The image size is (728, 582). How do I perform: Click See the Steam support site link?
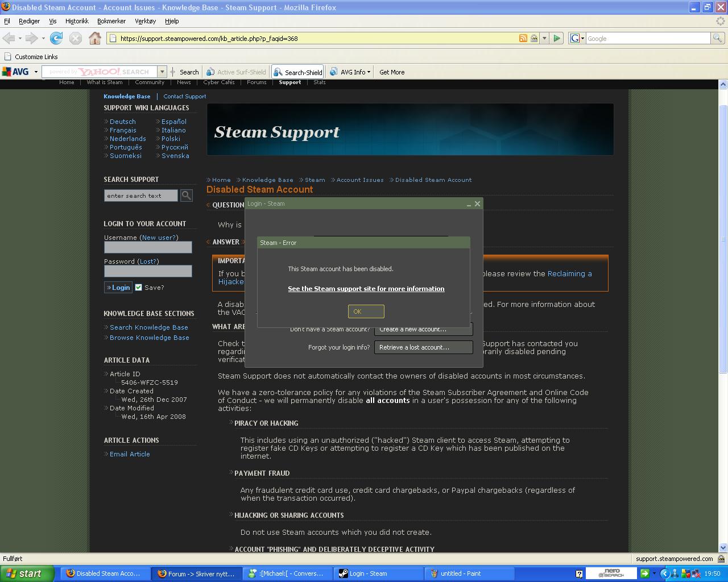(x=366, y=289)
